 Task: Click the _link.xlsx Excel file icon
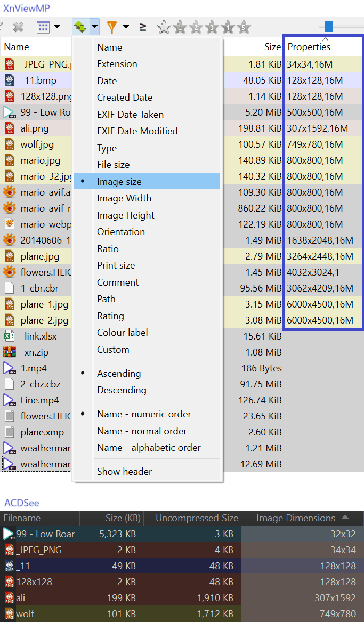(9, 336)
